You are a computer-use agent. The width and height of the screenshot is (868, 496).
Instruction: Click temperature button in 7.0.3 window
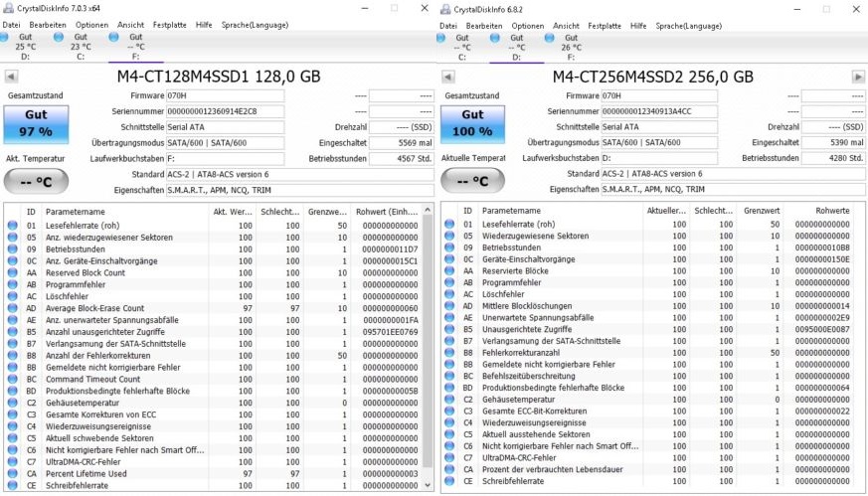tap(36, 182)
